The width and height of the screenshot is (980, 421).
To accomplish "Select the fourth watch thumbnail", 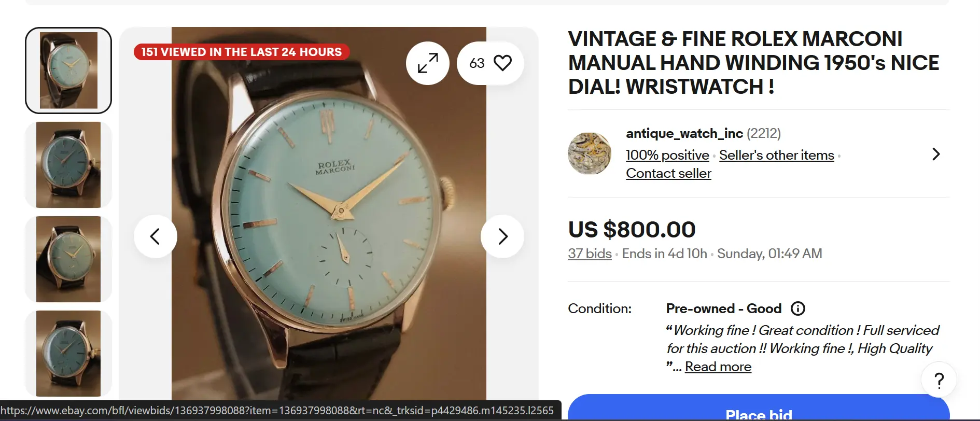I will click(68, 354).
